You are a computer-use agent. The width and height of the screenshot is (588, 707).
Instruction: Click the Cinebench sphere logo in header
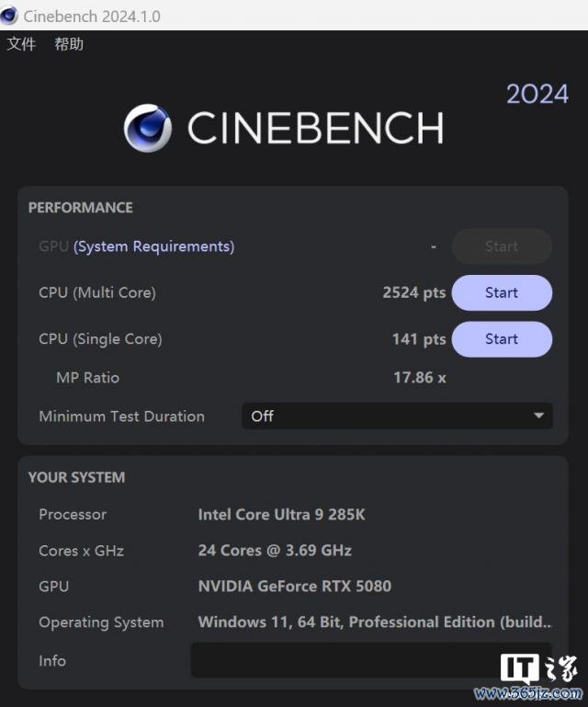tap(148, 128)
